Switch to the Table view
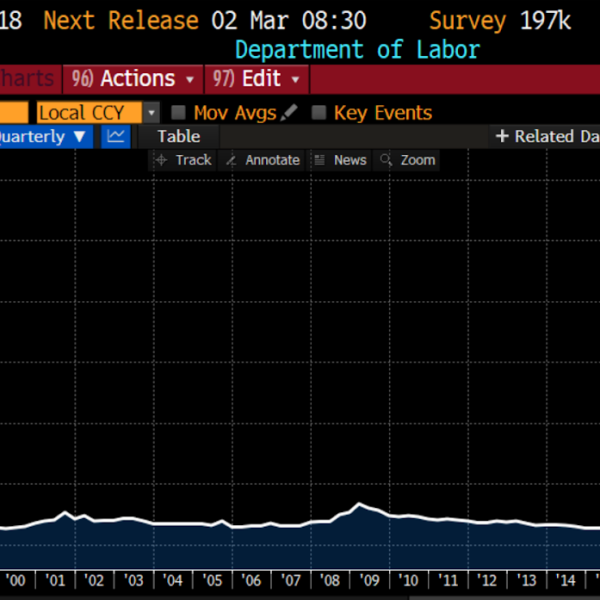The image size is (600, 600). pos(178,137)
